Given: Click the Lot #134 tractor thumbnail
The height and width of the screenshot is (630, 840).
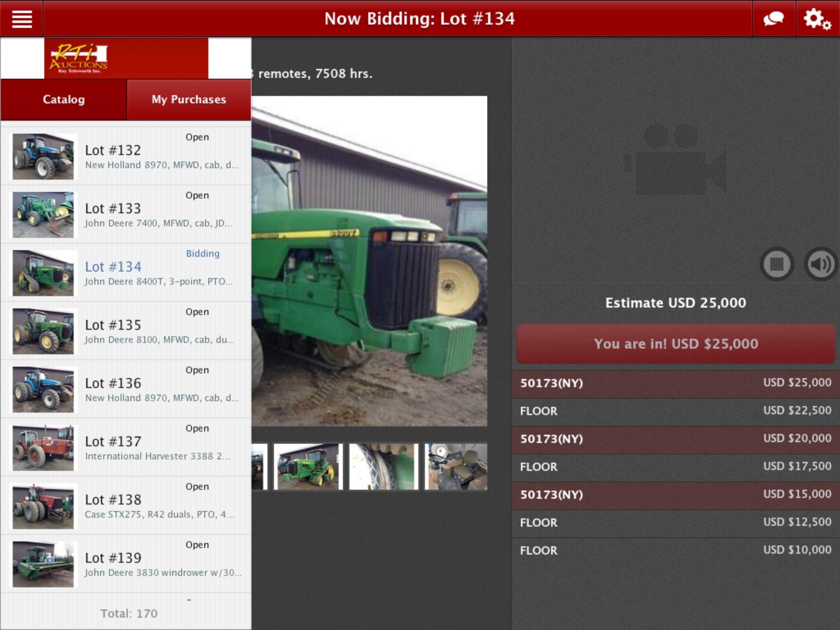Looking at the screenshot, I should coord(43,273).
